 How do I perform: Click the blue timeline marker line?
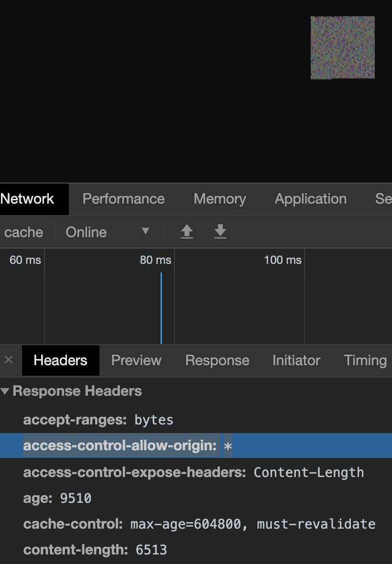coord(161,308)
